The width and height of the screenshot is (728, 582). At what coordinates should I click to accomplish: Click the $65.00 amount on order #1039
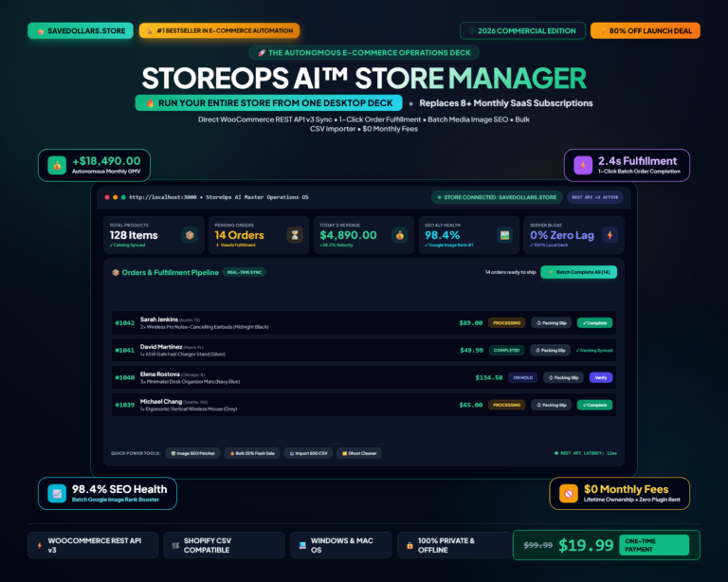[x=471, y=405]
